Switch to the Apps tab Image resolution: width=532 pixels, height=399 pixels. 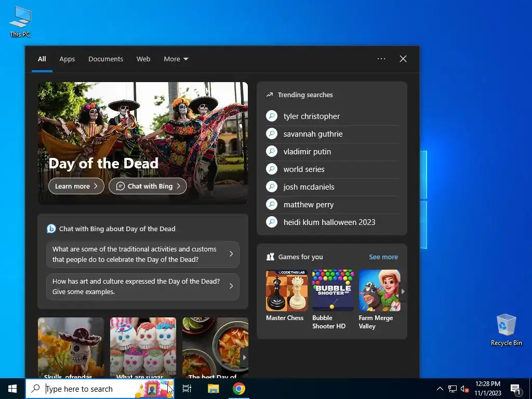pos(67,59)
